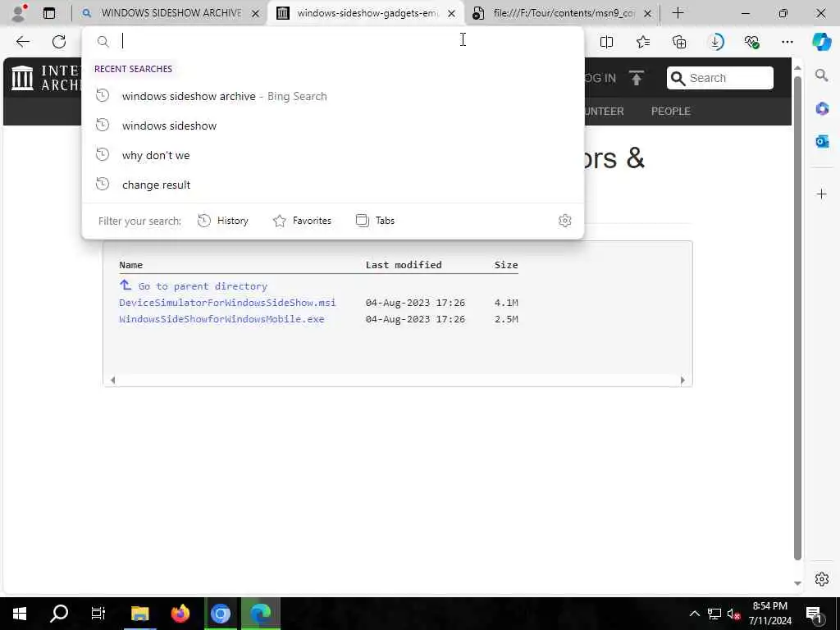Switch to the windows-sideshow-gadgets tab

point(367,13)
